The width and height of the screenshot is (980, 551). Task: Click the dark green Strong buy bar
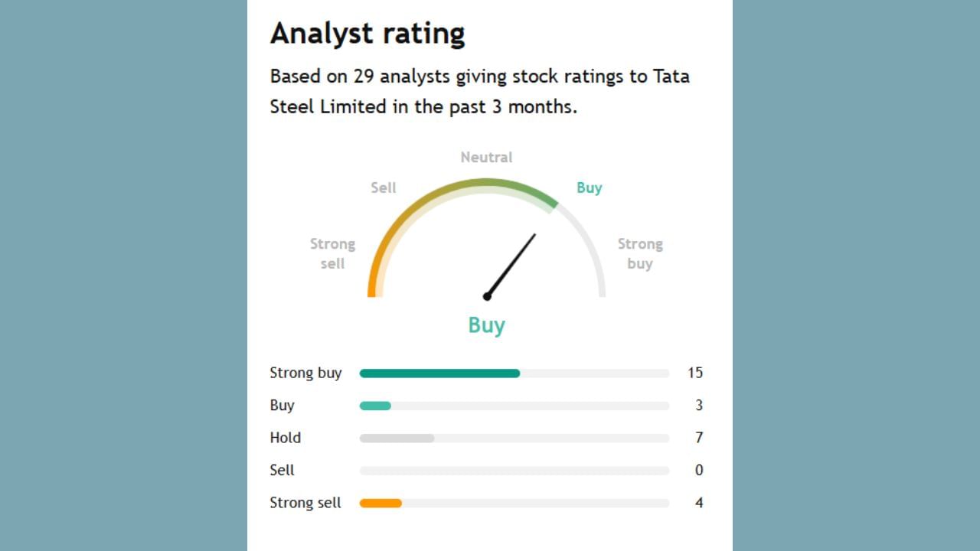click(439, 373)
